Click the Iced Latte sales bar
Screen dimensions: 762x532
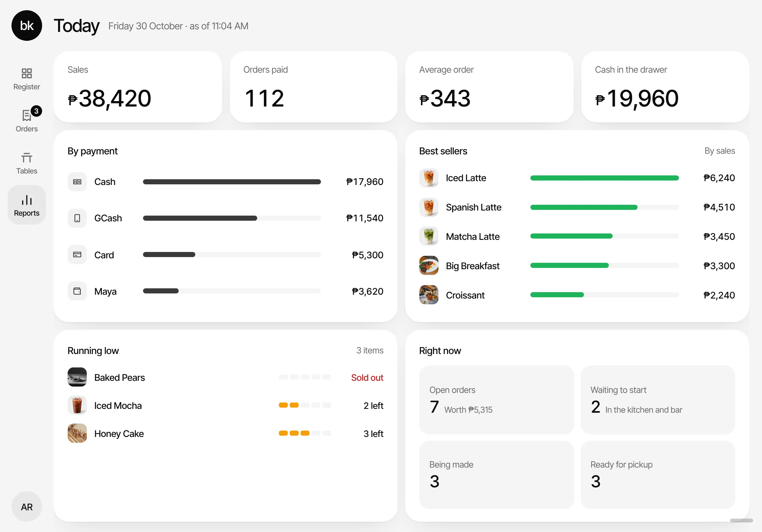[604, 178]
